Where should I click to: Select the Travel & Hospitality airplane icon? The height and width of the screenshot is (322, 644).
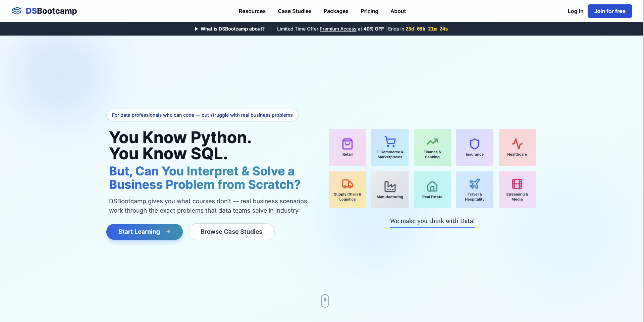(x=475, y=184)
